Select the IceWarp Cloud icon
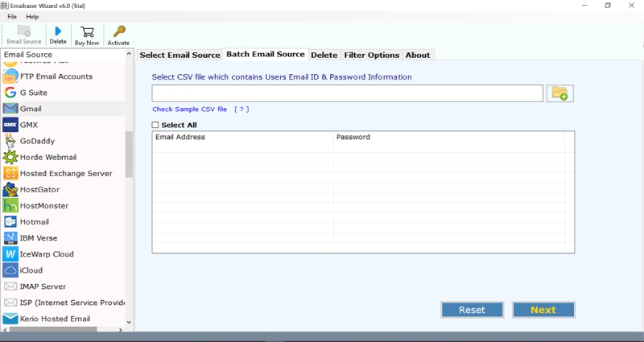644x342 pixels. [10, 254]
